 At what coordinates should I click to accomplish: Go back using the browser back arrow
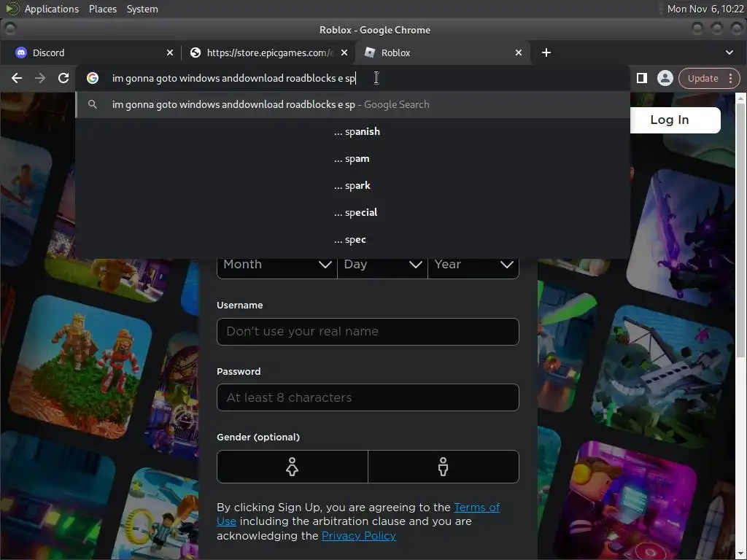pos(17,78)
